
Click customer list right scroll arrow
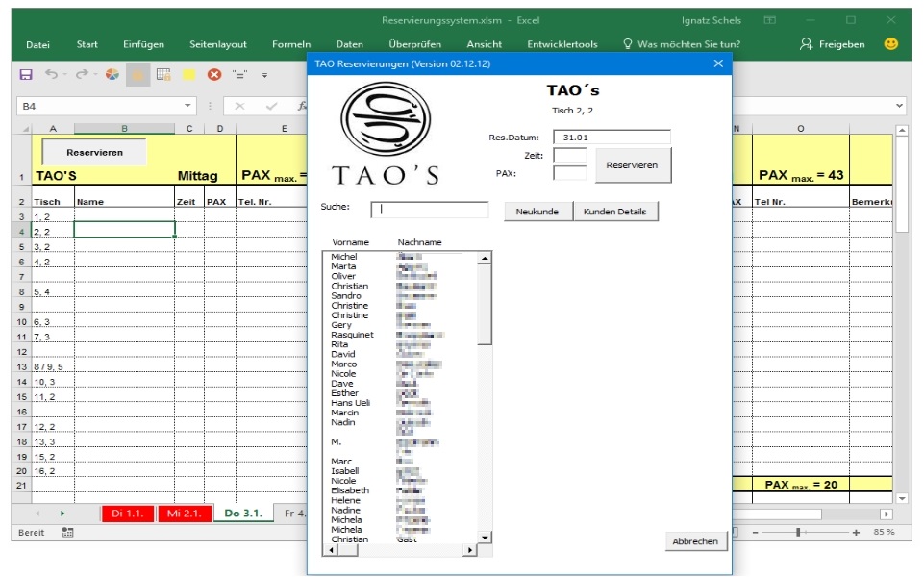tap(469, 550)
